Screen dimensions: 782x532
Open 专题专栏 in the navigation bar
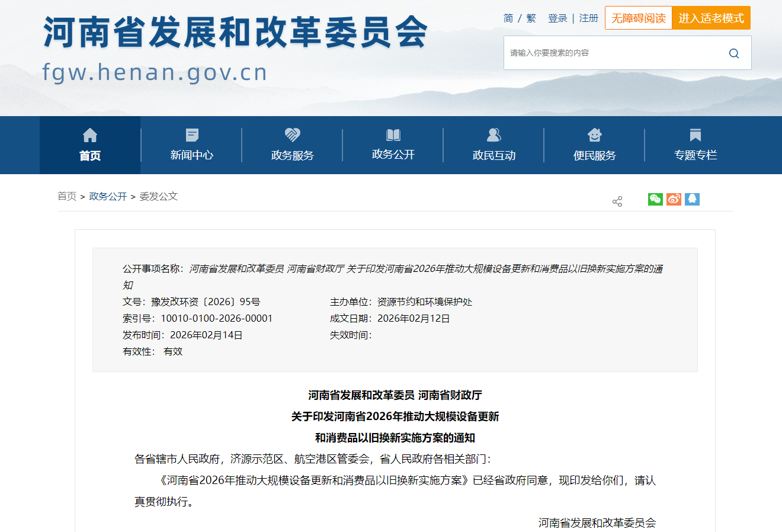point(695,145)
